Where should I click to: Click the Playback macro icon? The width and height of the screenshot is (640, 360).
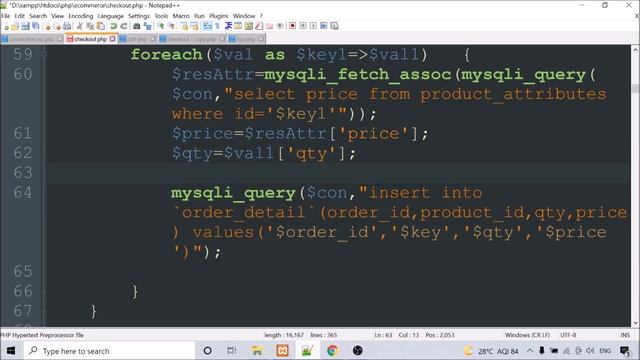tap(313, 26)
